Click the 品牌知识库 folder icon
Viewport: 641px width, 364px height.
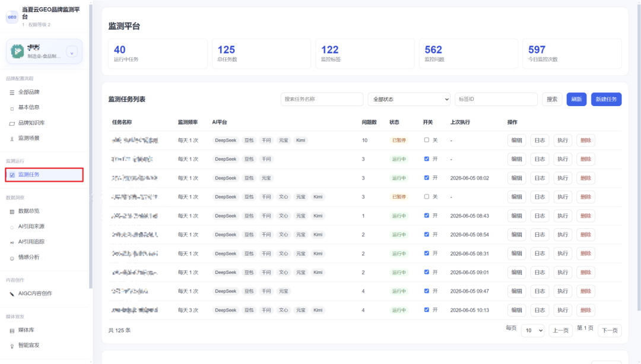coord(12,123)
